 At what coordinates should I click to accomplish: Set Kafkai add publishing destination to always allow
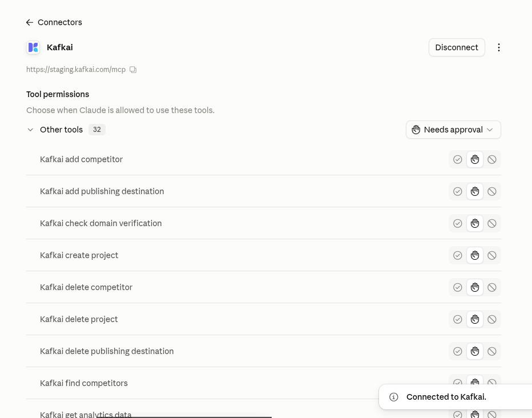[458, 191]
